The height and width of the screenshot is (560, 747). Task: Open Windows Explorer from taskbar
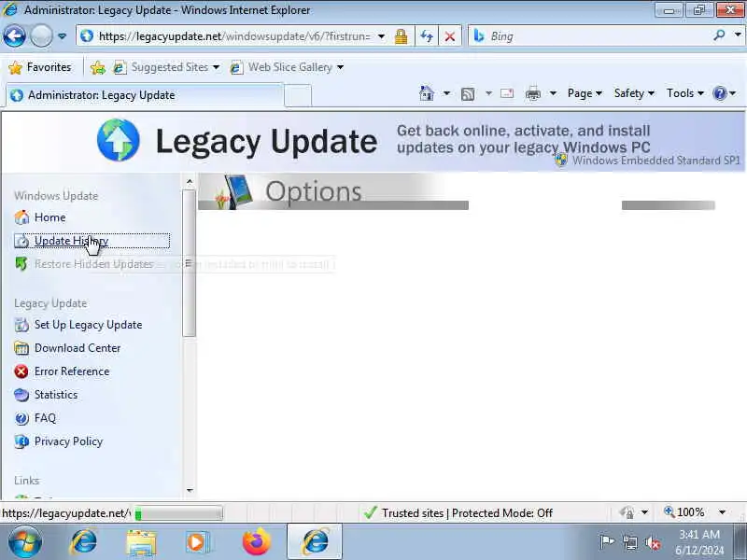coord(141,542)
